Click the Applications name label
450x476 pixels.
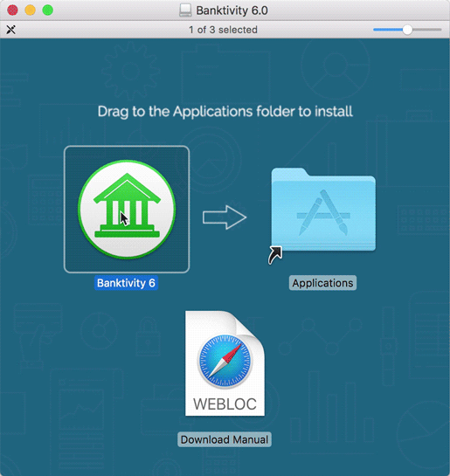[x=322, y=283]
